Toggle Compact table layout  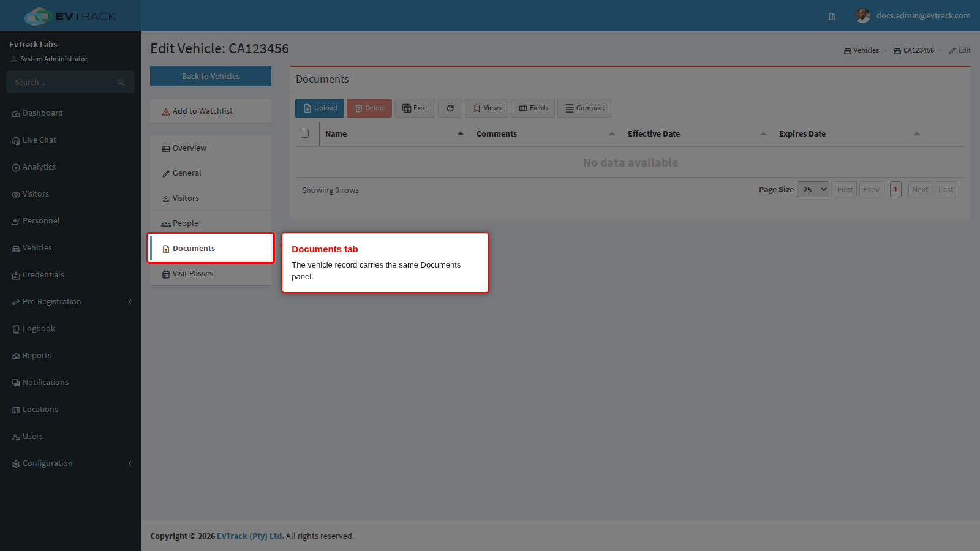(584, 108)
